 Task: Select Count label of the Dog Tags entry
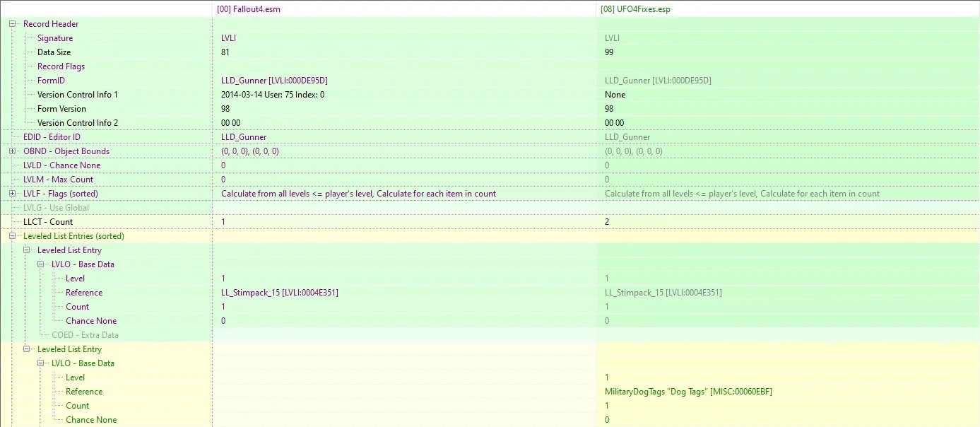(x=78, y=406)
